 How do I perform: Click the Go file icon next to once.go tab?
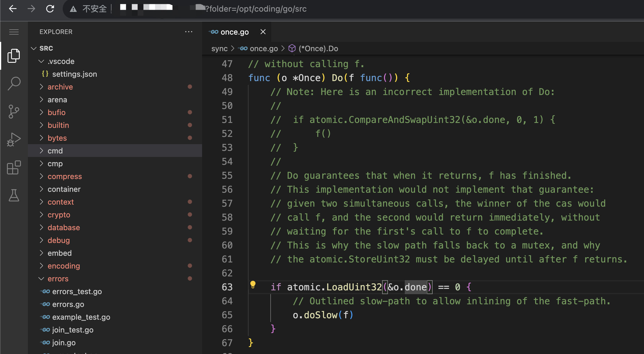point(214,32)
